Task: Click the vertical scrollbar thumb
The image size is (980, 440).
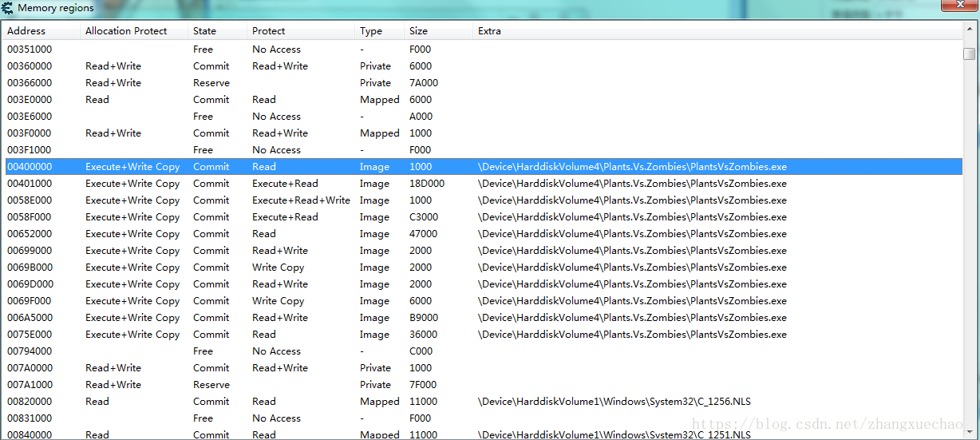Action: coord(970,54)
